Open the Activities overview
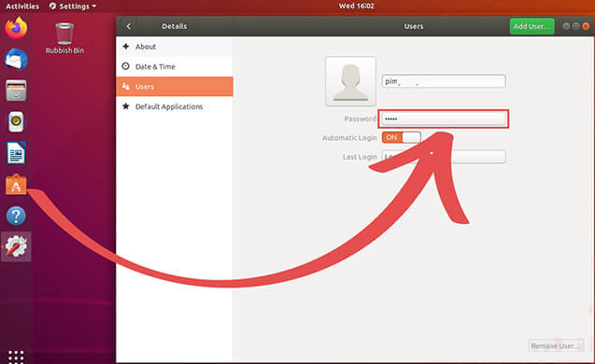 [x=22, y=6]
